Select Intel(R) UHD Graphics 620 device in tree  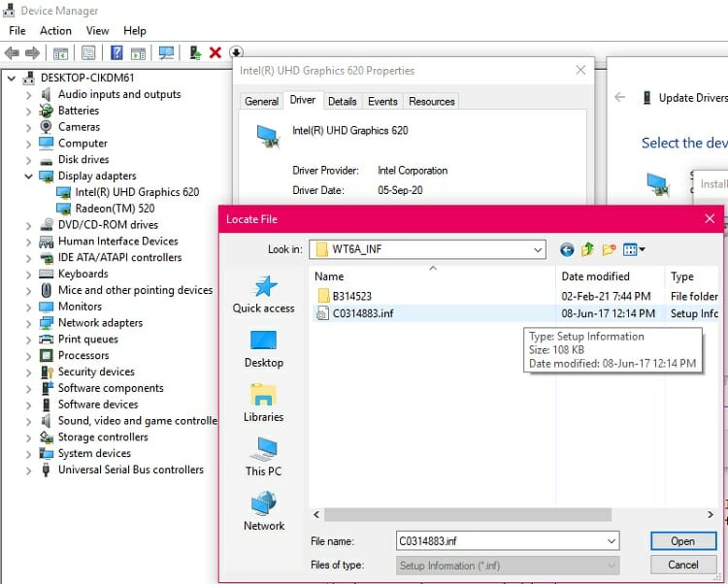[137, 192]
